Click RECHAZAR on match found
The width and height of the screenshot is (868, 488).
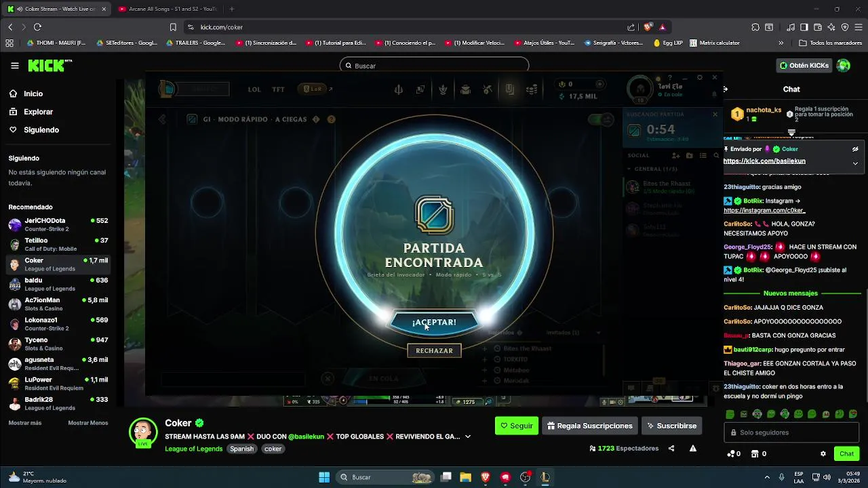[434, 350]
